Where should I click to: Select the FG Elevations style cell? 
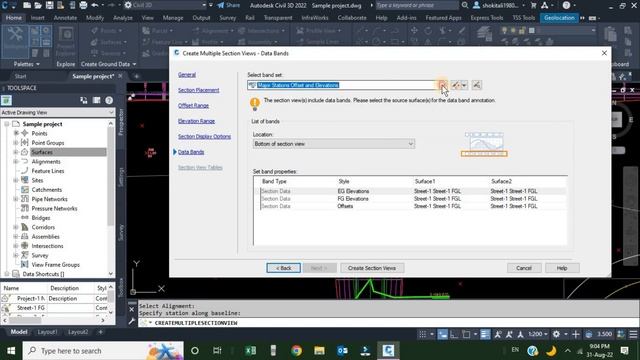tap(353, 199)
